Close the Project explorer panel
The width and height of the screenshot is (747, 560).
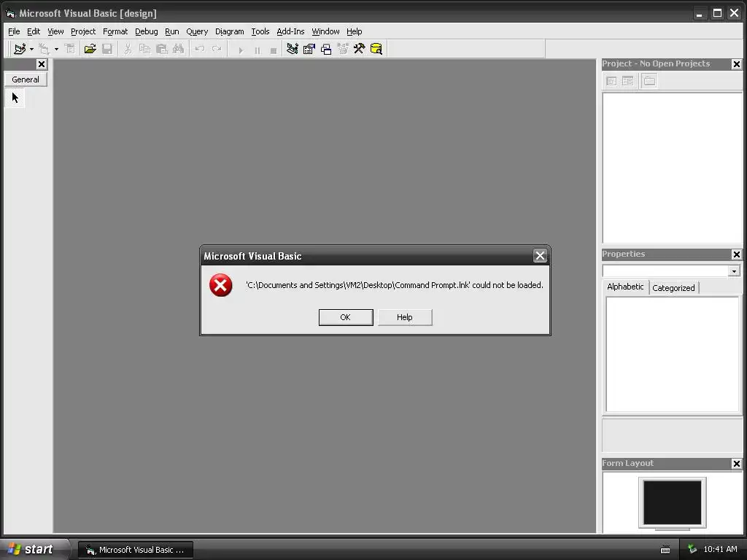click(x=737, y=64)
